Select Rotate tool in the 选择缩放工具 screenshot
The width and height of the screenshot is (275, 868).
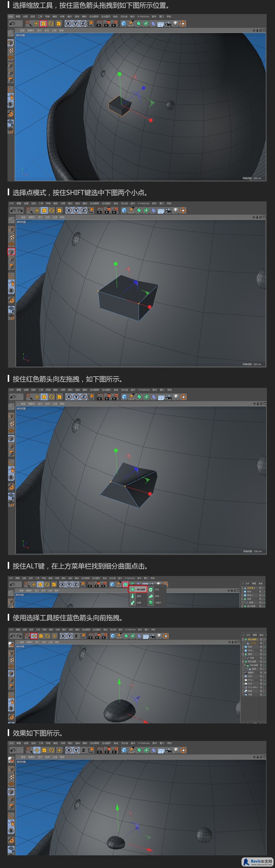coord(51,24)
